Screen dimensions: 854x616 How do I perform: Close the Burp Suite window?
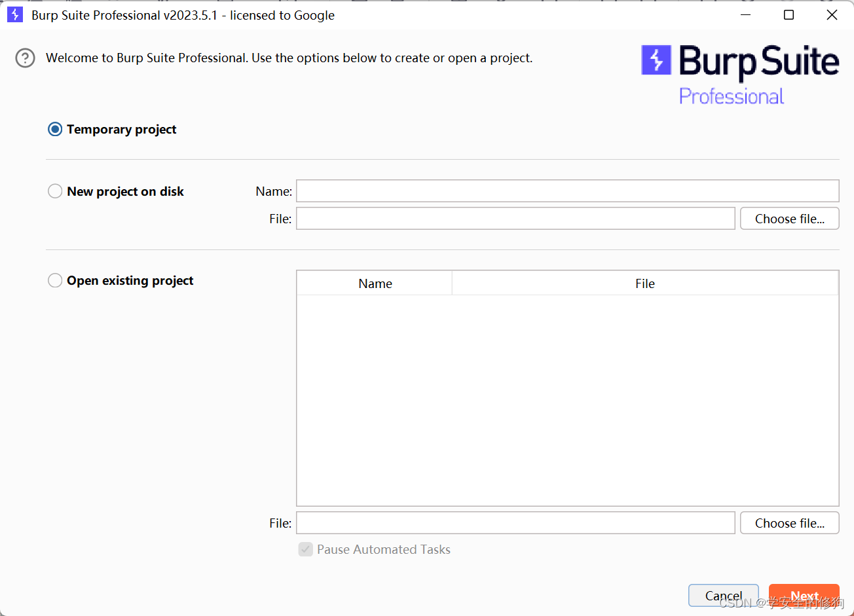[x=832, y=14]
